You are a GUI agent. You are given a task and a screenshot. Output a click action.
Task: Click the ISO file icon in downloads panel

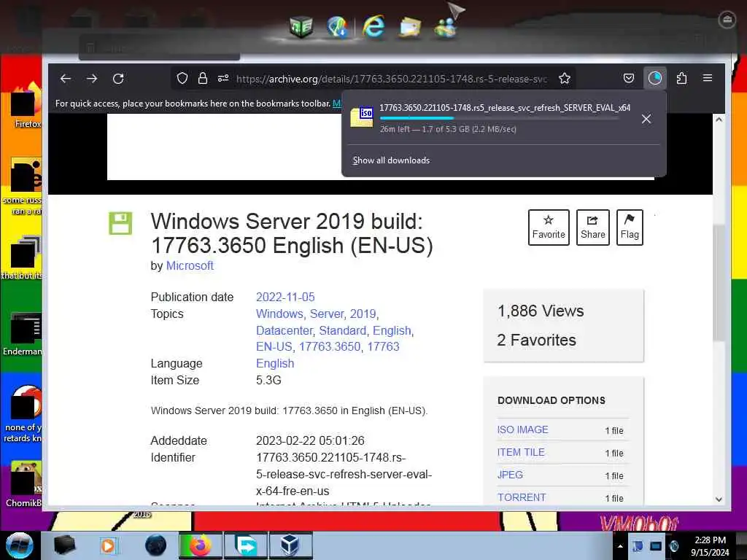[x=362, y=117]
